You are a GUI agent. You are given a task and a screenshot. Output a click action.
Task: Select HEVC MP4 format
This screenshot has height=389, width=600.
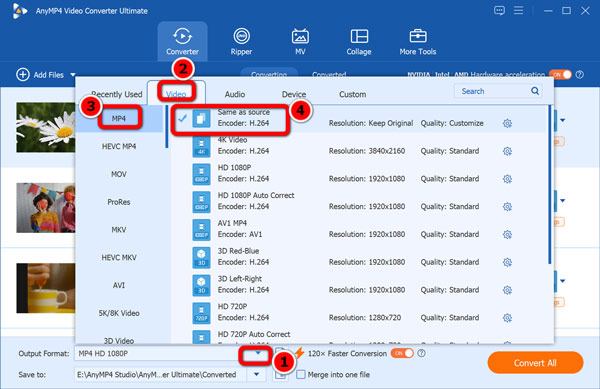[119, 146]
